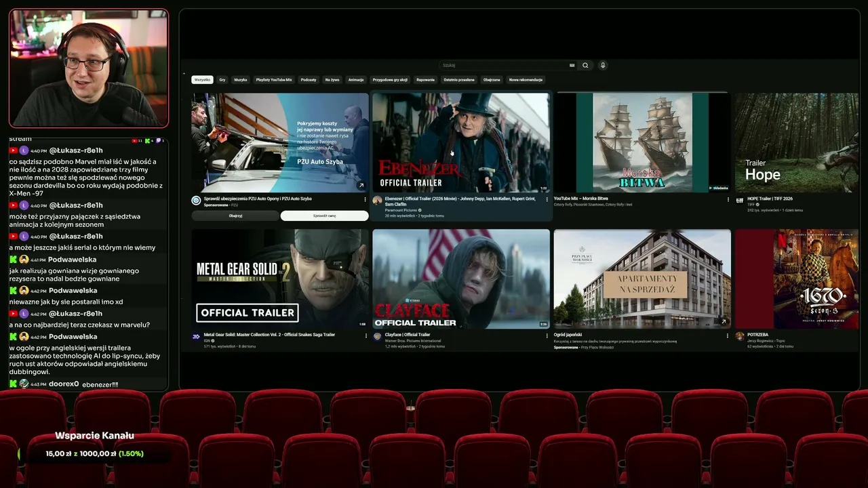The image size is (868, 488).
Task: Select the Nowe rekomendacje chip
Action: pos(526,80)
